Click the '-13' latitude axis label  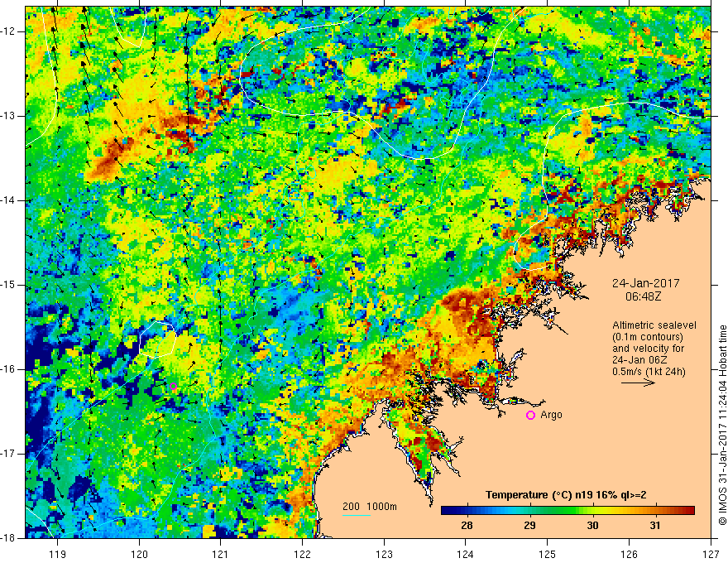tap(9, 116)
